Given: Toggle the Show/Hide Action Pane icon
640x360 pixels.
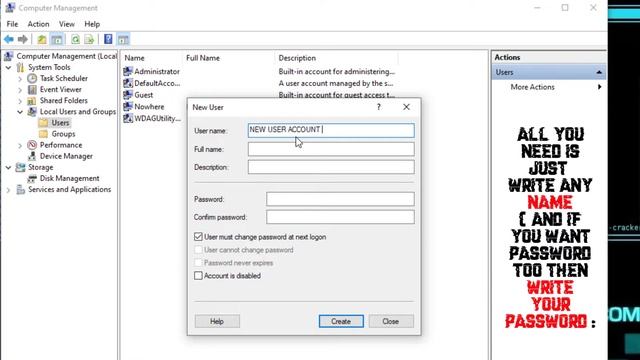Looking at the screenshot, I should pyautogui.click(x=123, y=39).
